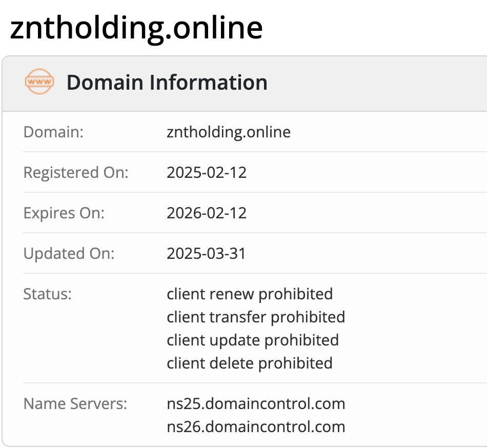
Task: Click the zntholding.online page heading
Action: tap(136, 27)
